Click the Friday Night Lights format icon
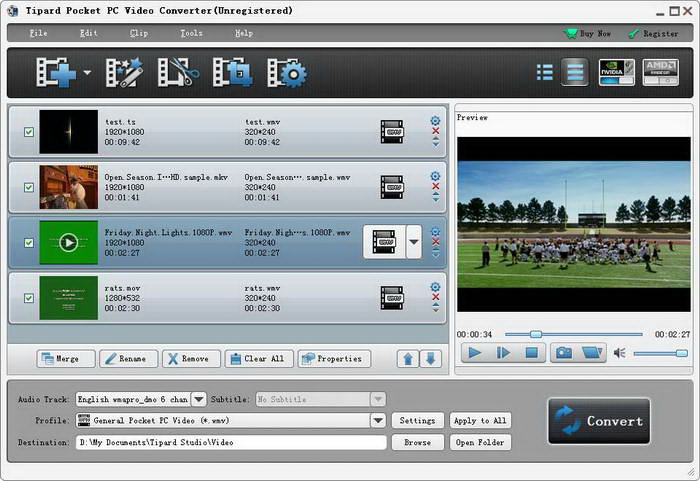This screenshot has height=481, width=700. (x=384, y=242)
